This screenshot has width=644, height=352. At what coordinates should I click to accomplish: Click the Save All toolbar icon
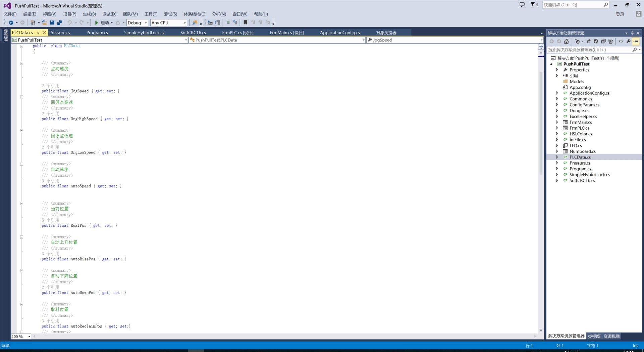click(x=59, y=23)
